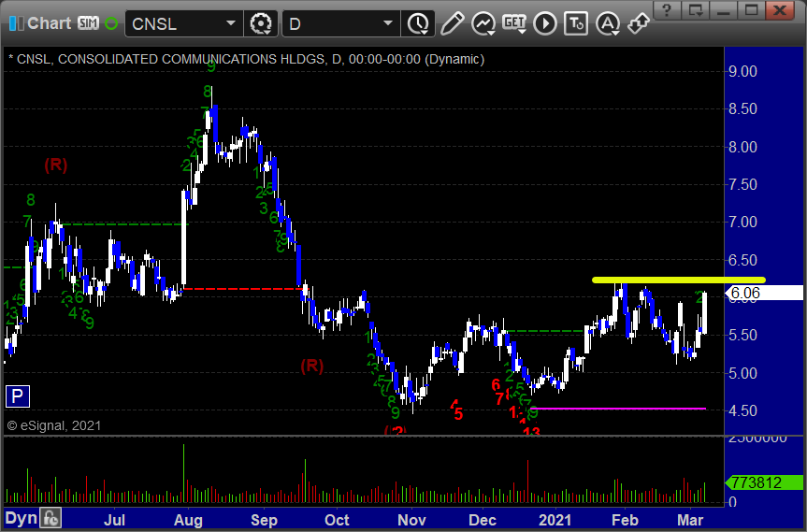Click the 8.50 price axis label
The height and width of the screenshot is (532, 807).
743,108
